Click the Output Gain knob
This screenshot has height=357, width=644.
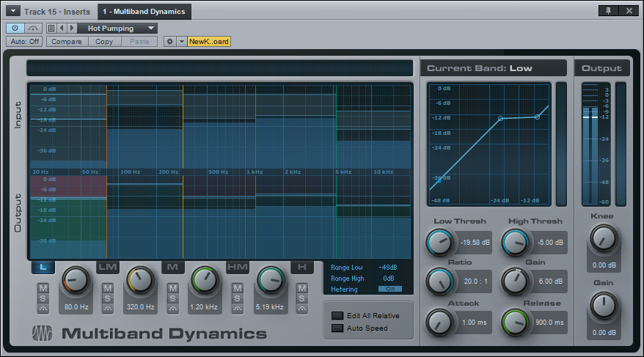click(604, 306)
